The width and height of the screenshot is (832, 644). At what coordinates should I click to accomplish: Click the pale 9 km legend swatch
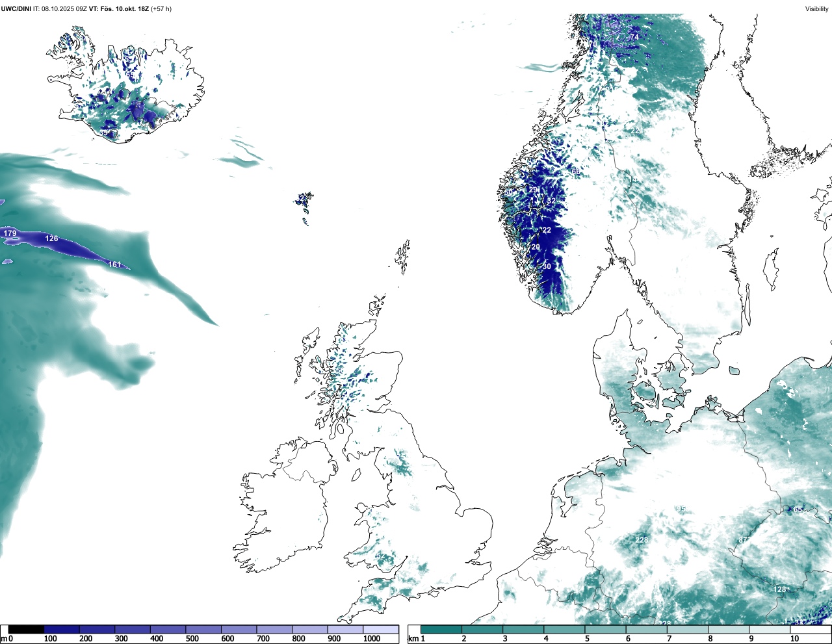[769, 629]
